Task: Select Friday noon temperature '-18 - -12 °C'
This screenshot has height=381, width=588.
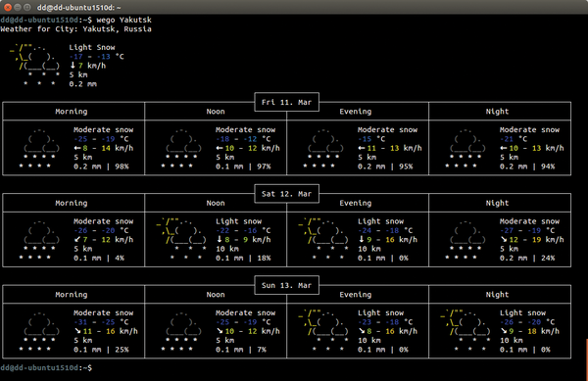Action: pyautogui.click(x=243, y=139)
